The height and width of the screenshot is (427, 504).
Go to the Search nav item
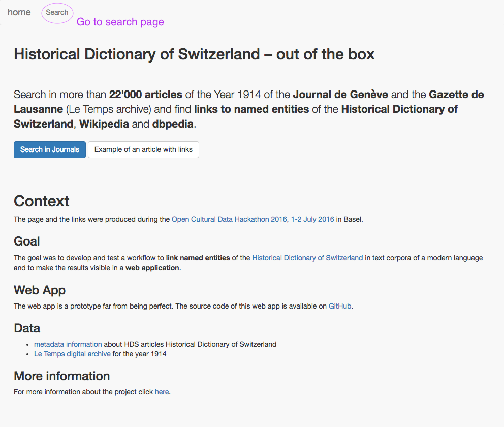[x=57, y=12]
